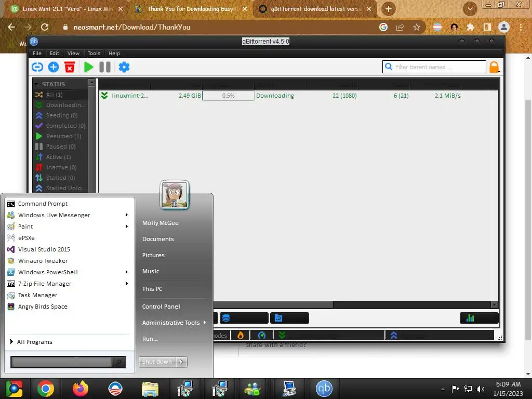Select the Stalled (0) status filter

point(60,178)
